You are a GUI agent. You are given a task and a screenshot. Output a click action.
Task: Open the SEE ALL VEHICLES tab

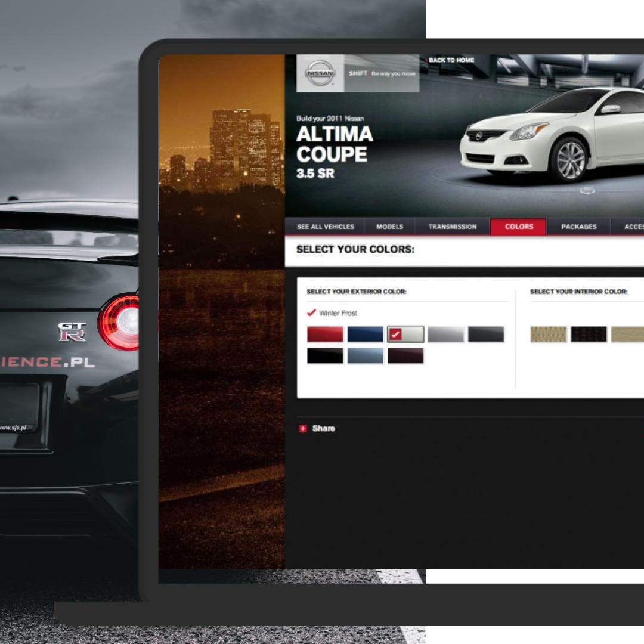(326, 227)
